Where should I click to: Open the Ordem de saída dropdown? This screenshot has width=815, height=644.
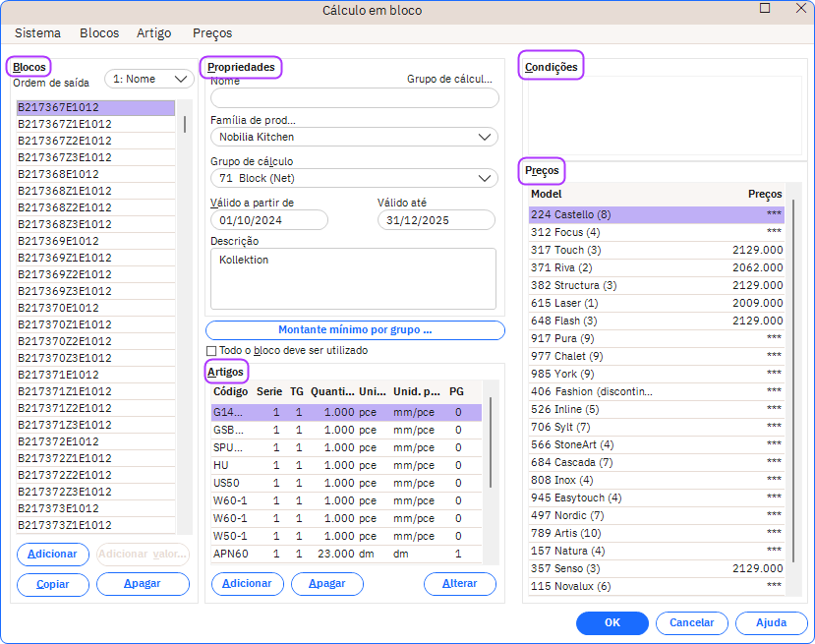tap(149, 79)
